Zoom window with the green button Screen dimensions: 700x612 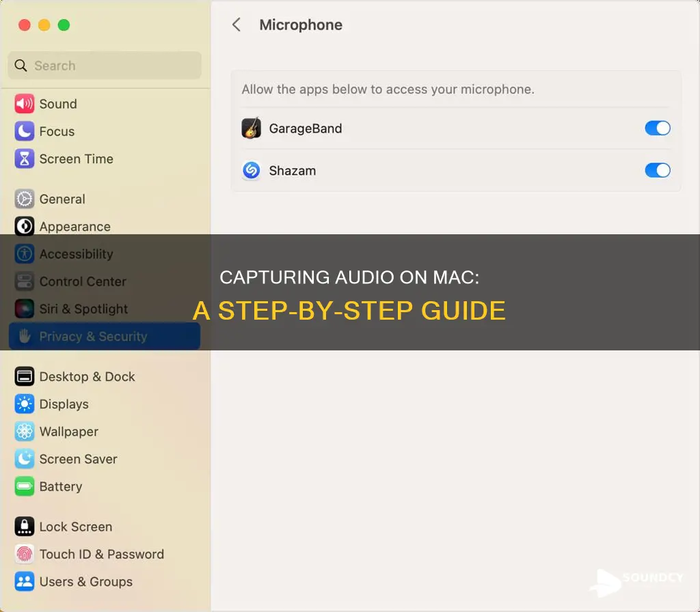[x=64, y=25]
